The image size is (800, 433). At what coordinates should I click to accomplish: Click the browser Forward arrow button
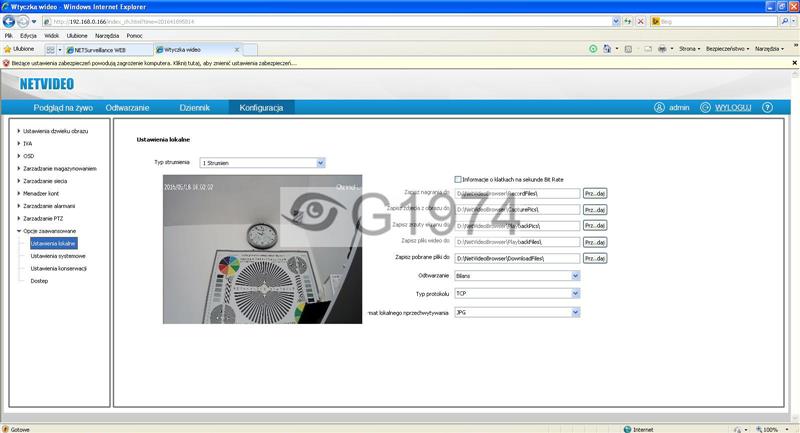pos(22,21)
